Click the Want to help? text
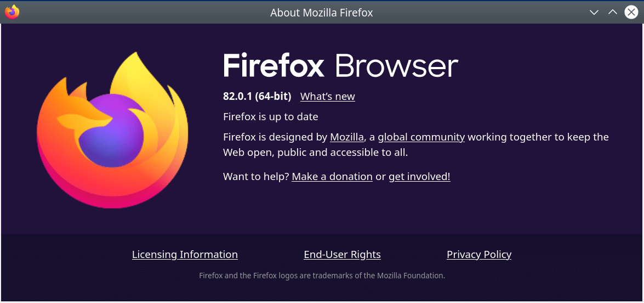This screenshot has width=644, height=303. click(256, 176)
